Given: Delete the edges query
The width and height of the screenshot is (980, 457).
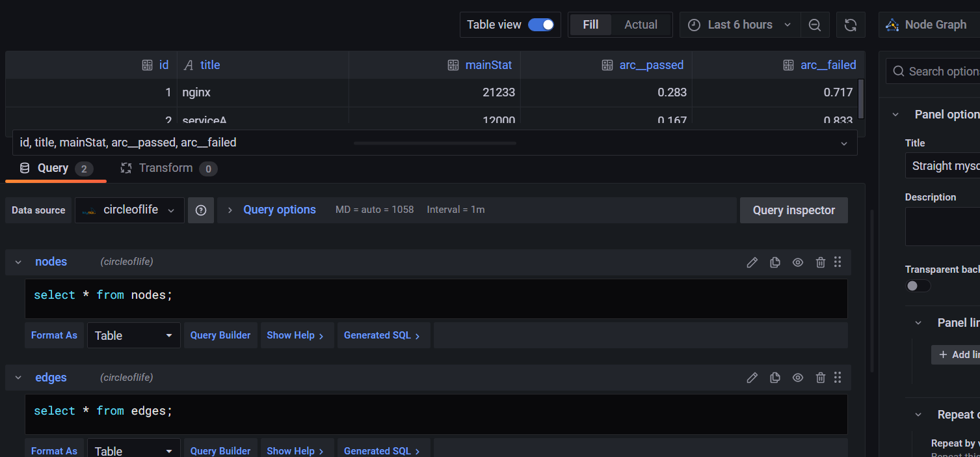Looking at the screenshot, I should pyautogui.click(x=821, y=378).
